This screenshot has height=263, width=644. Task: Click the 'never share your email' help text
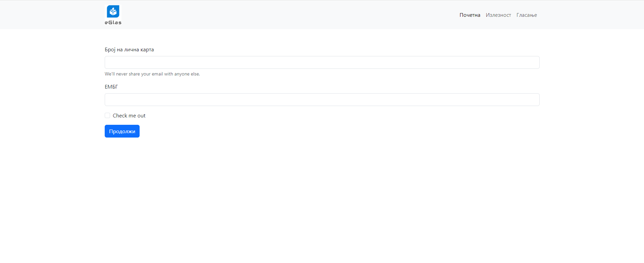(152, 74)
